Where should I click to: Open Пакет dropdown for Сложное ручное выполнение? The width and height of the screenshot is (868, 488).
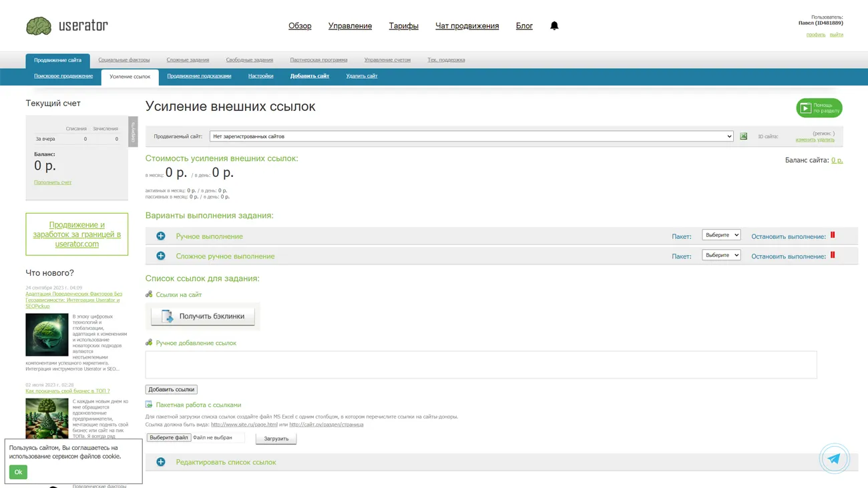[721, 255]
